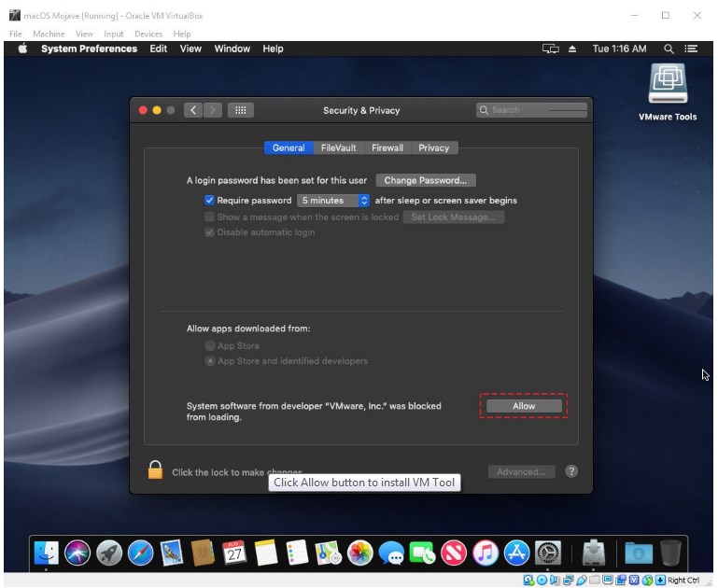The width and height of the screenshot is (718, 588).
Task: Toggle Disable automatic login checkbox
Action: click(x=209, y=232)
